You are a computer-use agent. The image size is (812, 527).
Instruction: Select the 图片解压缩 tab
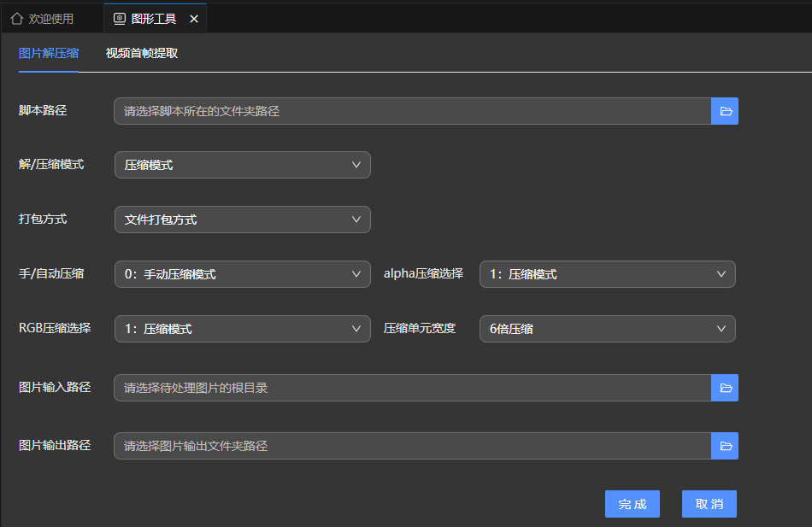(49, 53)
